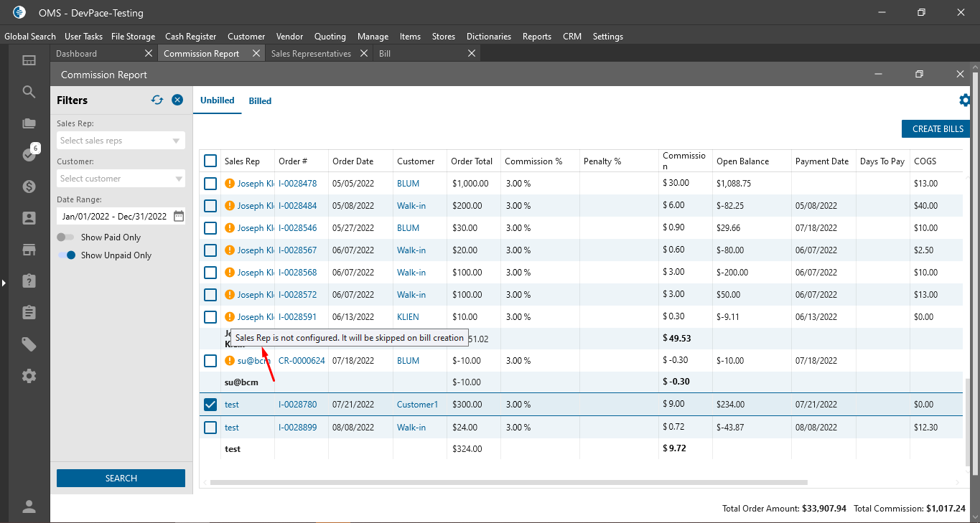Click the horizontal scrollbar under the table
Image resolution: width=980 pixels, height=523 pixels.
508,483
